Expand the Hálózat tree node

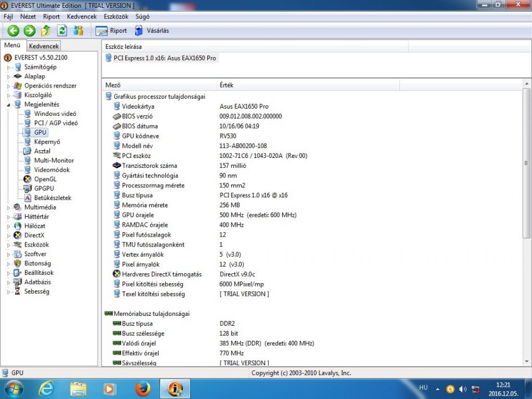[9, 226]
